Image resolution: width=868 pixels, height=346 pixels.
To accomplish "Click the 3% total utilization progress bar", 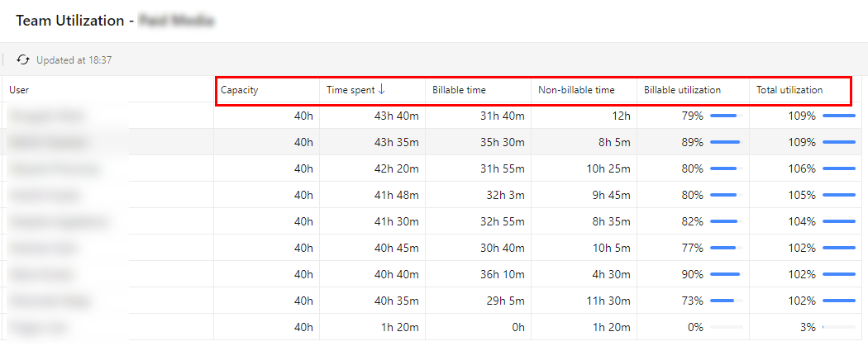I will click(x=839, y=327).
